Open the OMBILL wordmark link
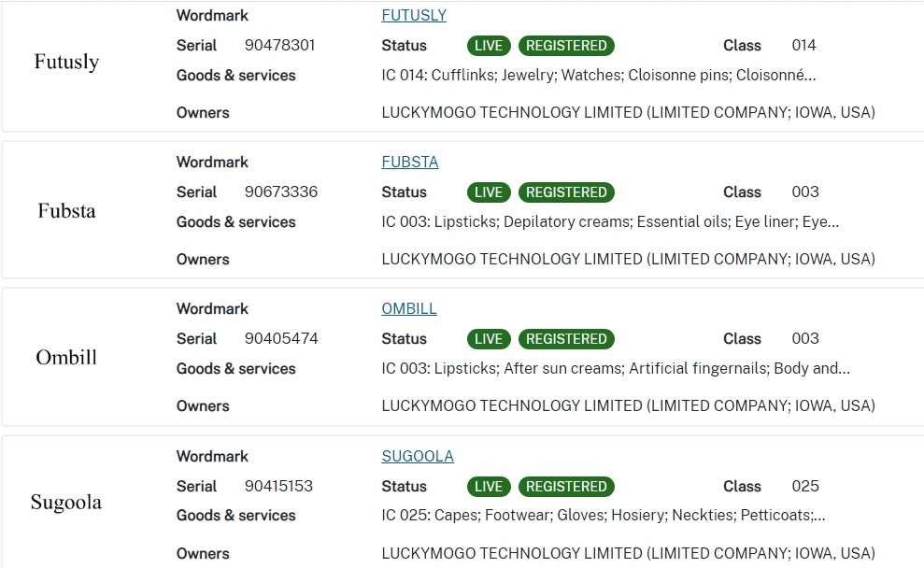Image resolution: width=924 pixels, height=568 pixels. (x=408, y=308)
